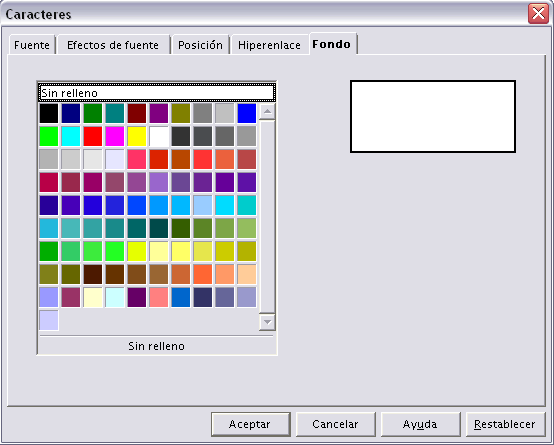Open the Hiperenlace tab
The height and width of the screenshot is (445, 554).
pos(269,45)
